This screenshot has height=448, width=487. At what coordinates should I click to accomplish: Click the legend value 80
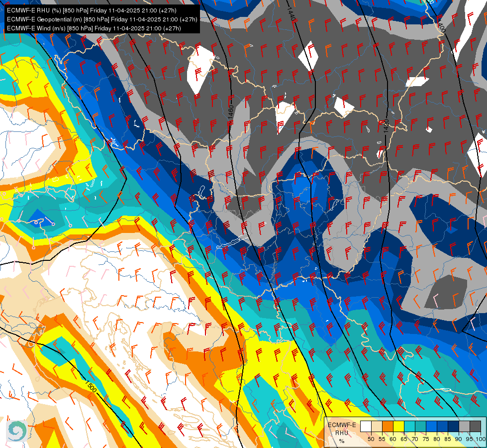pyautogui.click(x=437, y=440)
